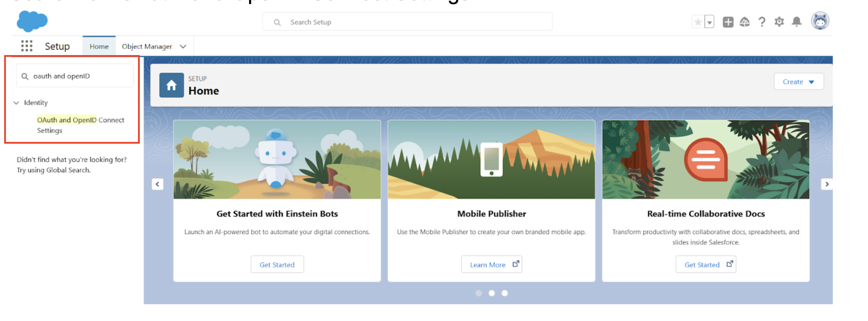The height and width of the screenshot is (321, 868).
Task: Select the first carousel page dot
Action: click(479, 293)
